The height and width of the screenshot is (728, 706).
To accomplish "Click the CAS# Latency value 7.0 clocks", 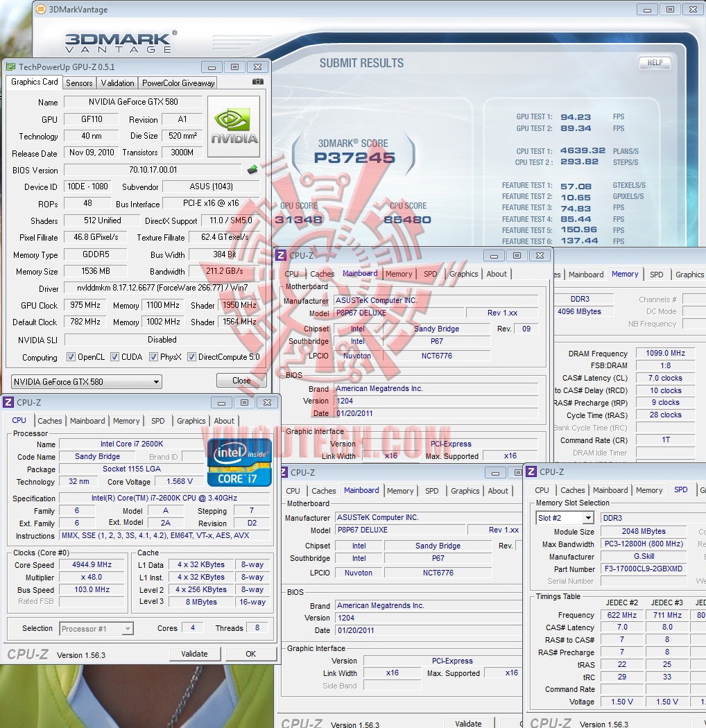I will click(x=665, y=378).
